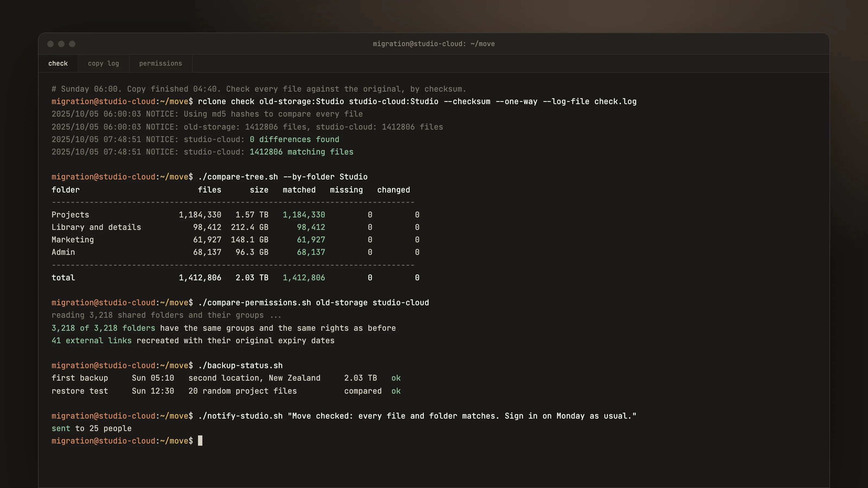Viewport: 868px width, 488px height.
Task: Click the first gray window control dot
Action: tap(50, 44)
